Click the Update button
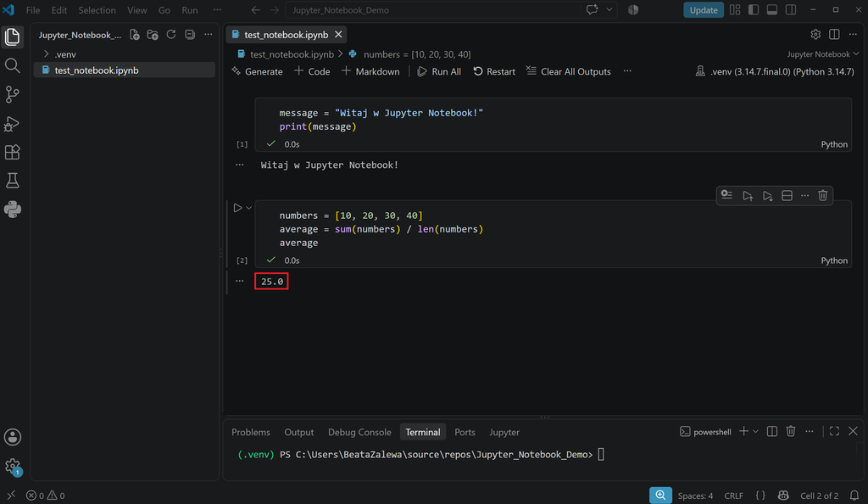Screen dimensions: 868x504 point(703,10)
